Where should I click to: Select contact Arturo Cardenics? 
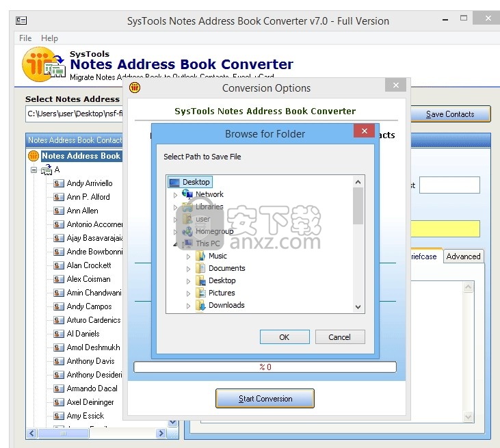94,320
